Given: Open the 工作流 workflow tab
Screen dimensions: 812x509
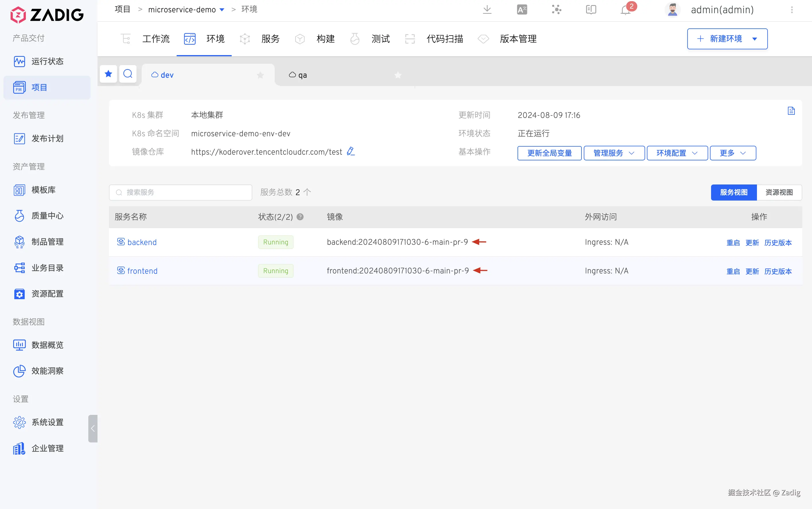Looking at the screenshot, I should (x=156, y=39).
